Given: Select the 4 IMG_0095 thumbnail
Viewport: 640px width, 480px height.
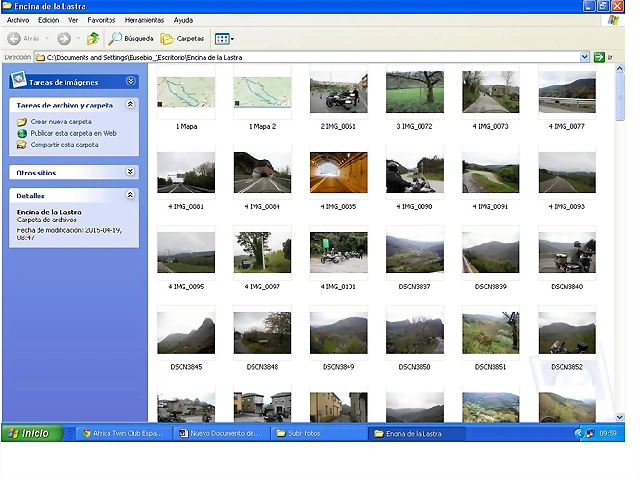Looking at the screenshot, I should (186, 253).
